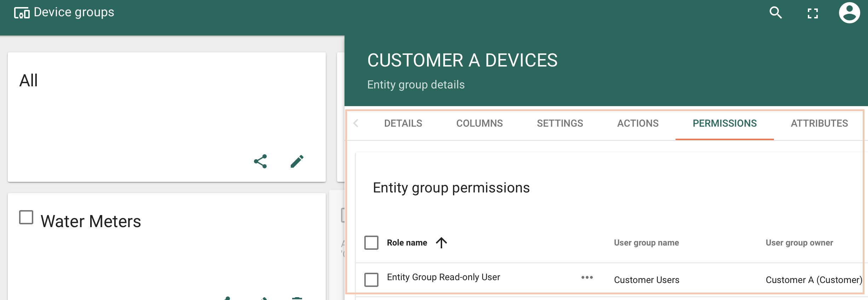Click the Customer A (Customer) cell

(814, 280)
